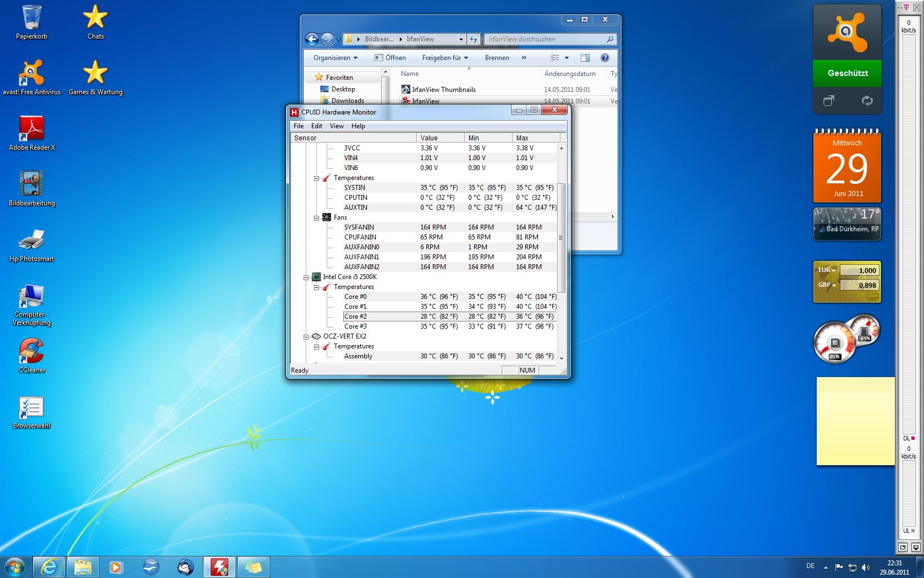Open the GBP currency dropdown in the gadget
The width and height of the screenshot is (924, 578).
pos(827,285)
